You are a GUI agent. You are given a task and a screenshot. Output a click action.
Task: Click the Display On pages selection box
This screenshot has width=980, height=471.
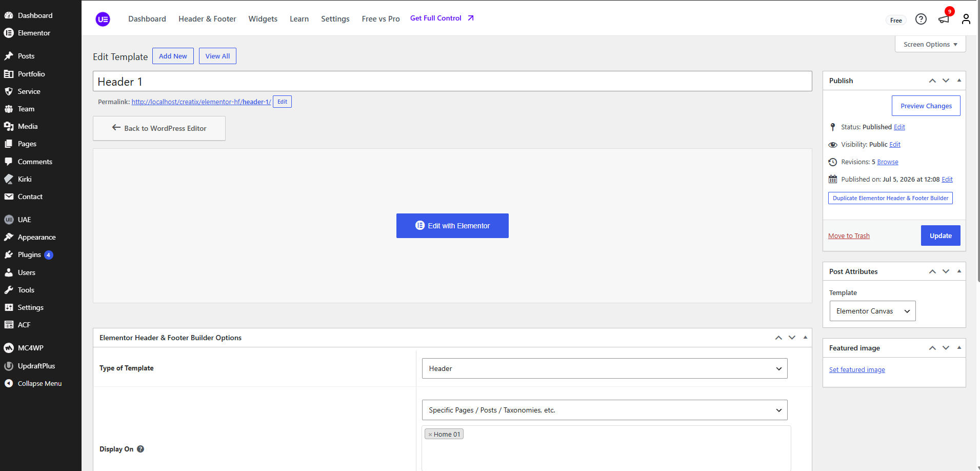tap(606, 448)
